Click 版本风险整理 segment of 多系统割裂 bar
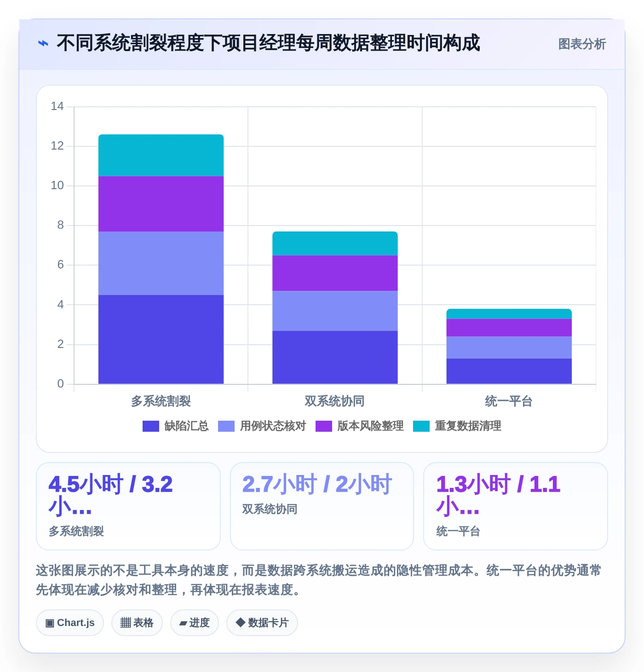 161,204
